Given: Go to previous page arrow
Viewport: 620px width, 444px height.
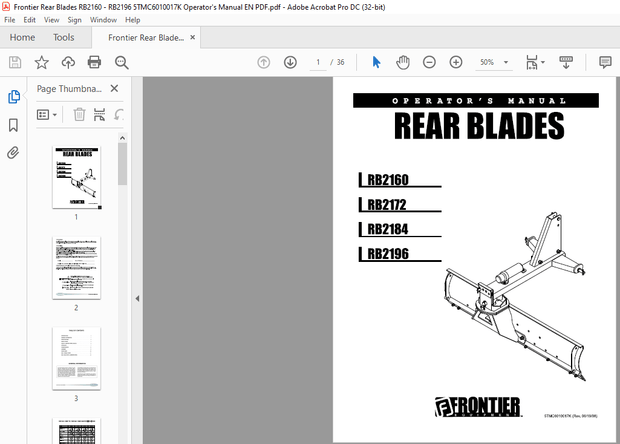Looking at the screenshot, I should pyautogui.click(x=264, y=62).
